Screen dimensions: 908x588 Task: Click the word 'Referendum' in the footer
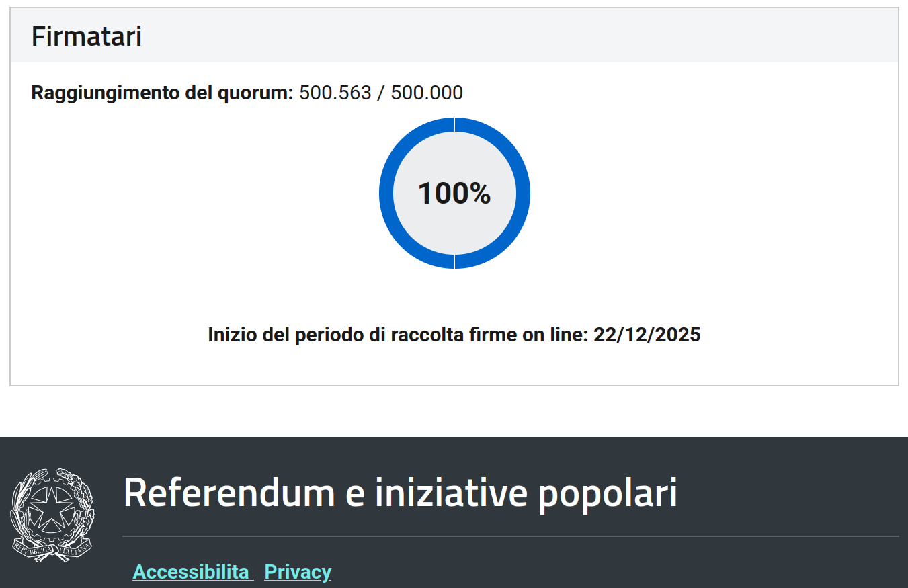pos(229,493)
